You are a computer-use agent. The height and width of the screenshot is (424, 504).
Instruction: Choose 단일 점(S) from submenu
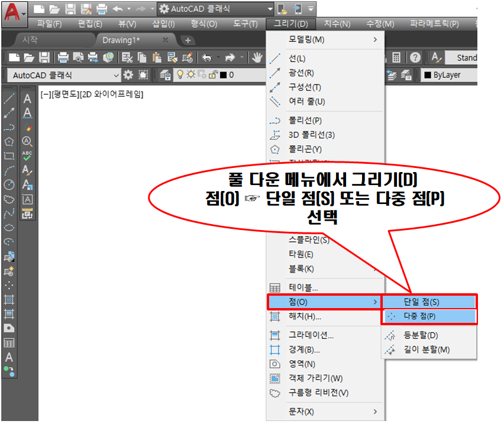click(429, 302)
